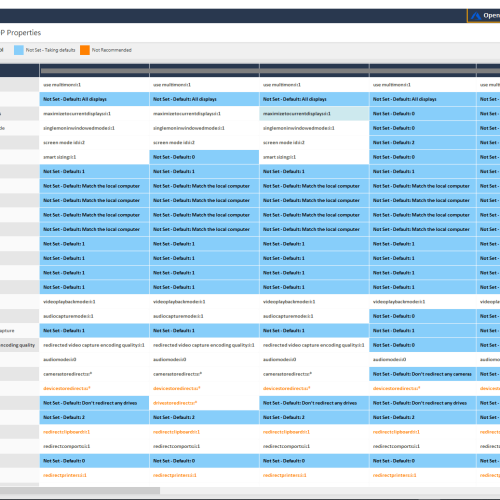Select redirectcomports:i:1 cell in second column
The height and width of the screenshot is (500, 500).
tap(204, 446)
